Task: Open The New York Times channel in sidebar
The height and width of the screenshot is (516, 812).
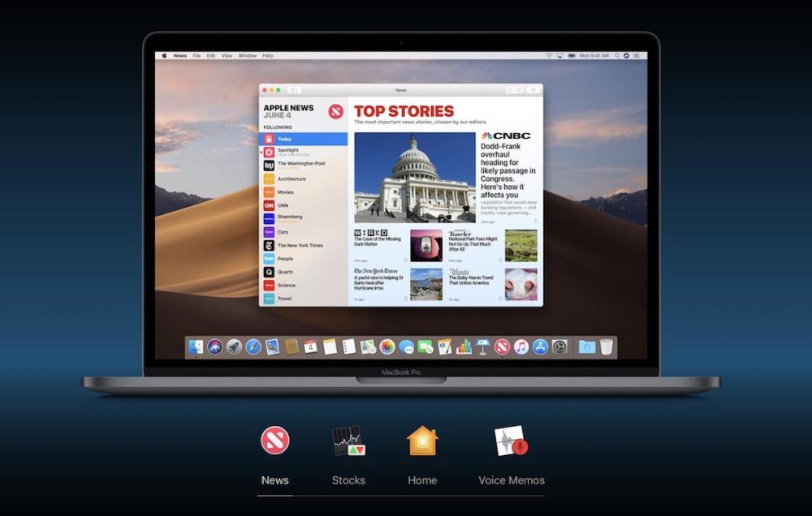Action: (x=304, y=245)
